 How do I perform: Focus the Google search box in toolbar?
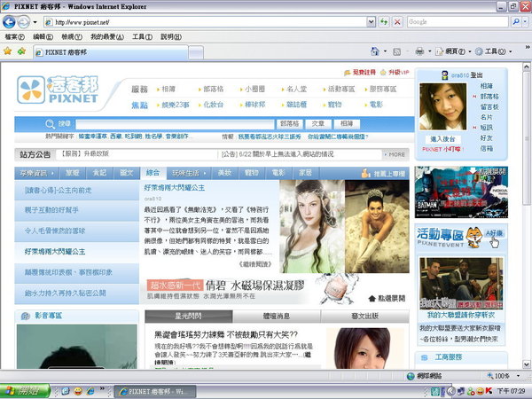point(458,22)
